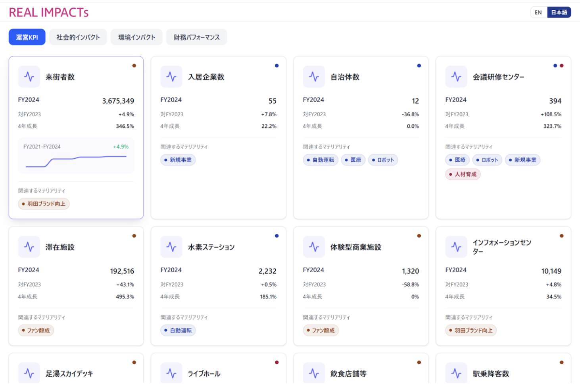
Task: Click the インフォメーションセンター card pulse icon
Action: click(456, 247)
